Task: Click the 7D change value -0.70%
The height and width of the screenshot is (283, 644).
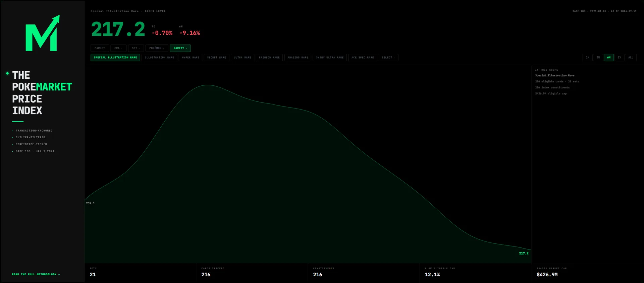Action: [x=162, y=33]
